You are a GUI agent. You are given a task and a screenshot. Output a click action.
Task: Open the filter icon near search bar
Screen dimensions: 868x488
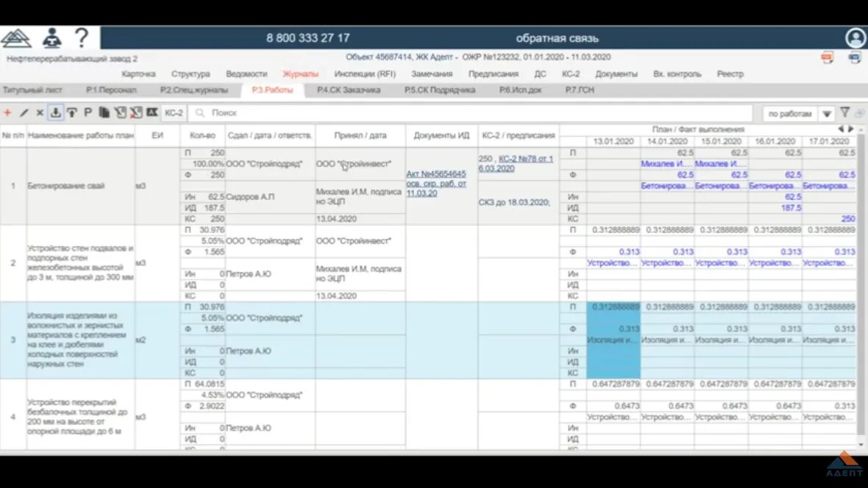844,112
